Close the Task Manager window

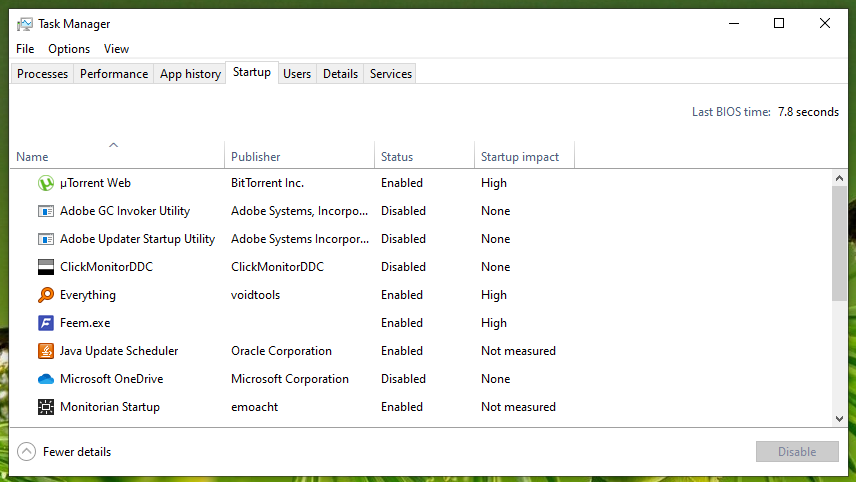tap(825, 23)
